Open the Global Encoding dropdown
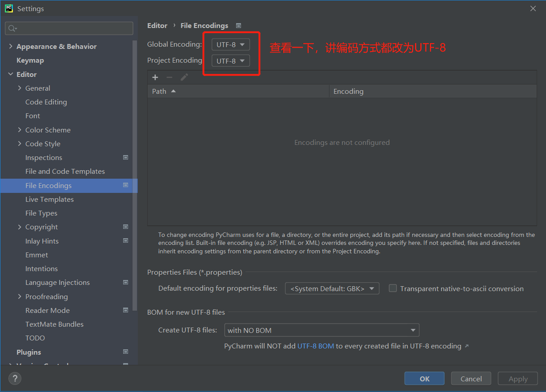 click(x=231, y=44)
